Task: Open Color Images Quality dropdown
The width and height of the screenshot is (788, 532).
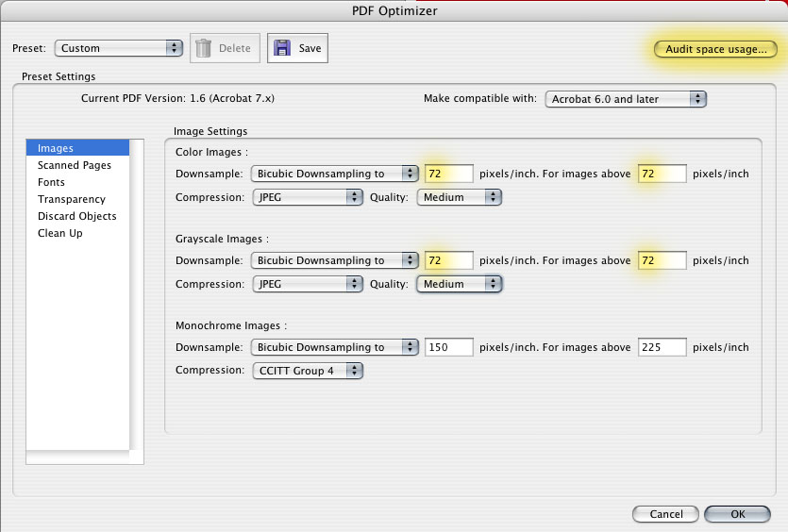Action: point(459,197)
